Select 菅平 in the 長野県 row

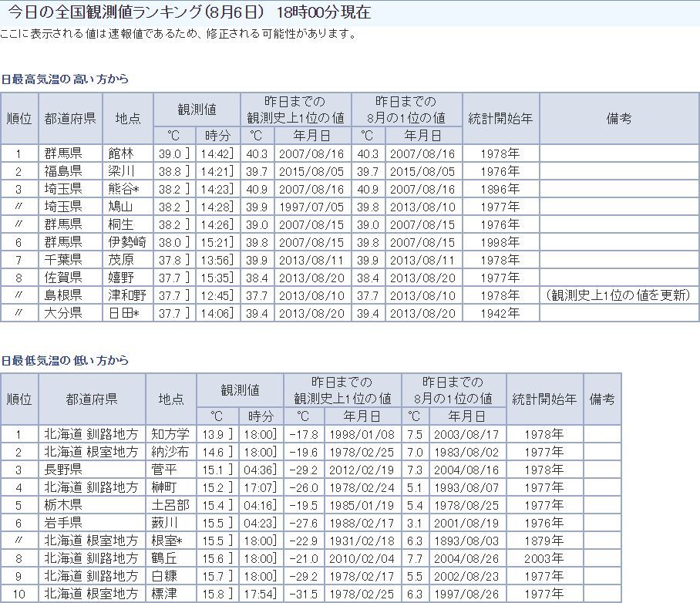[164, 470]
